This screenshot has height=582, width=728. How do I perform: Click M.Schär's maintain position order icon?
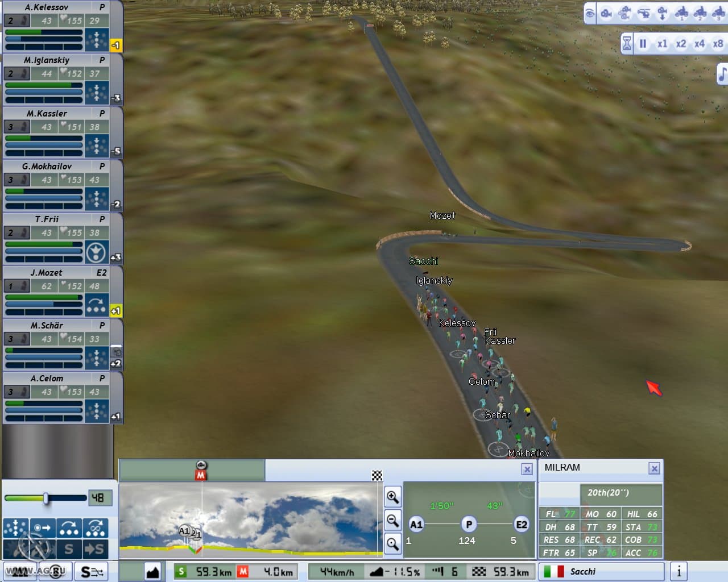click(x=97, y=357)
